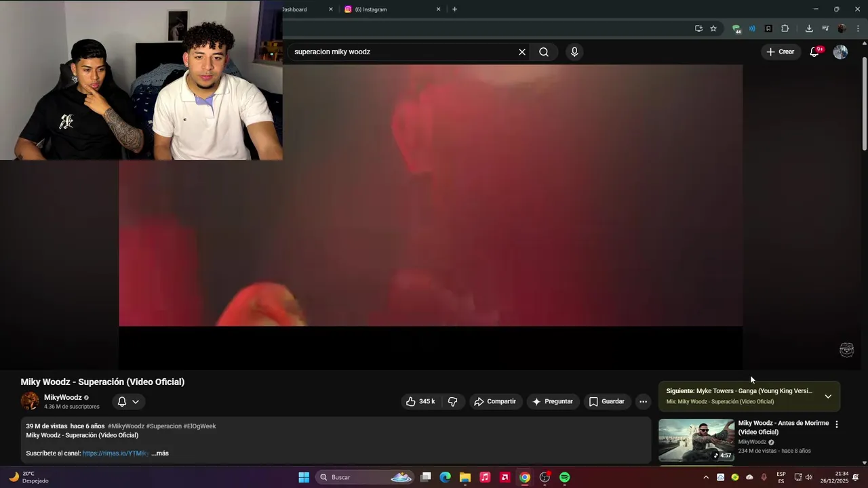Screen dimensions: 868x488
Task: Click the taskbar Buscar search box
Action: click(x=365, y=477)
